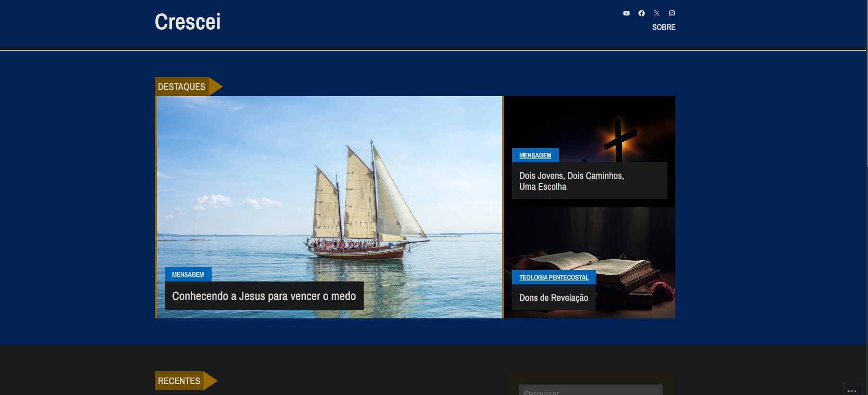The width and height of the screenshot is (868, 395).
Task: Focus the Pesquisar search field
Action: point(591,390)
